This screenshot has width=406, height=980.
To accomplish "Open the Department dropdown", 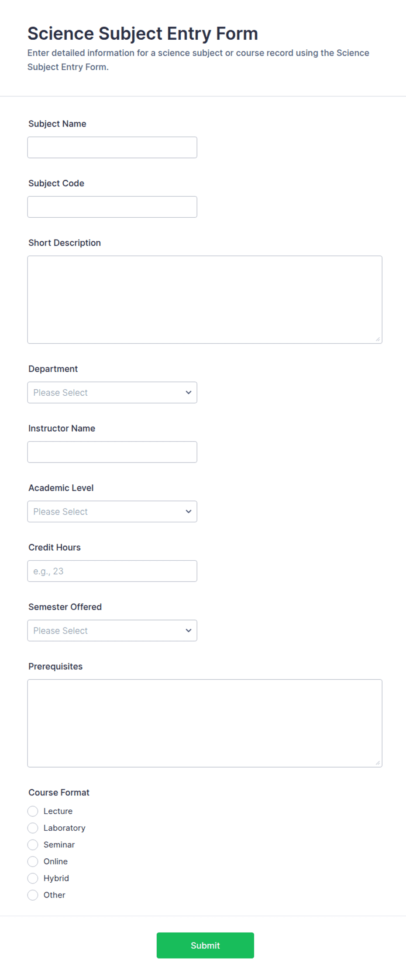I will pyautogui.click(x=112, y=393).
